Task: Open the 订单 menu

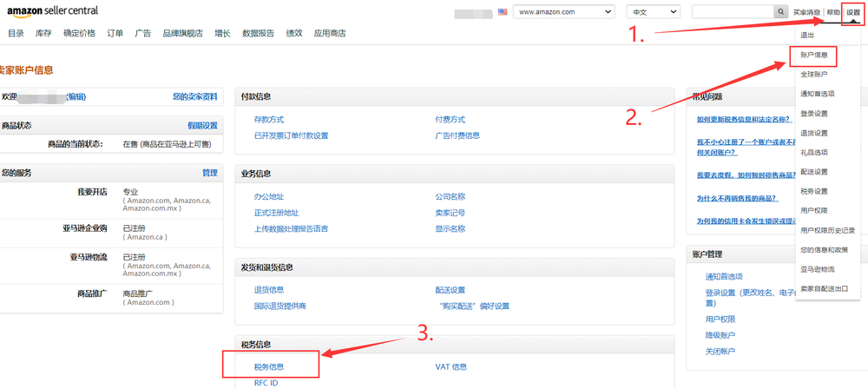Action: pos(115,33)
